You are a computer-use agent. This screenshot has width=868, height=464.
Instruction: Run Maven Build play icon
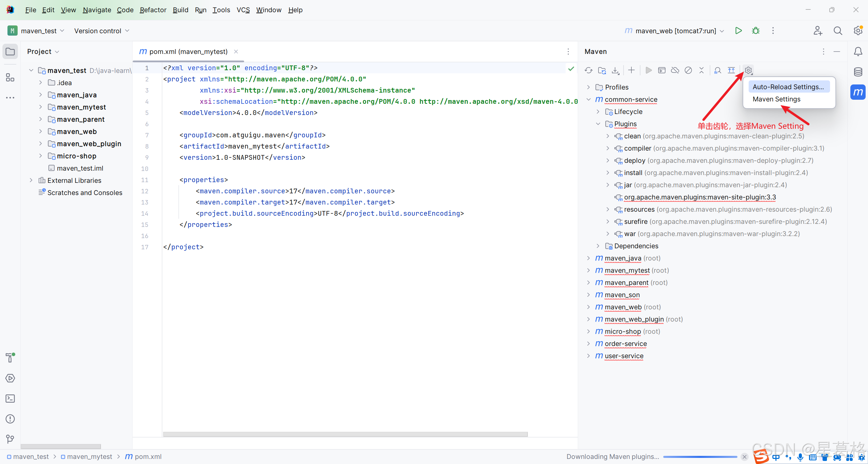649,70
